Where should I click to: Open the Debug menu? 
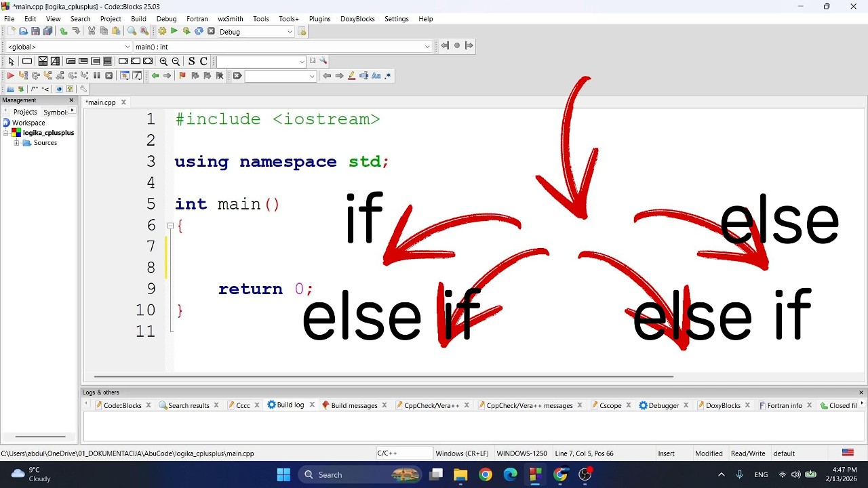[x=166, y=18]
